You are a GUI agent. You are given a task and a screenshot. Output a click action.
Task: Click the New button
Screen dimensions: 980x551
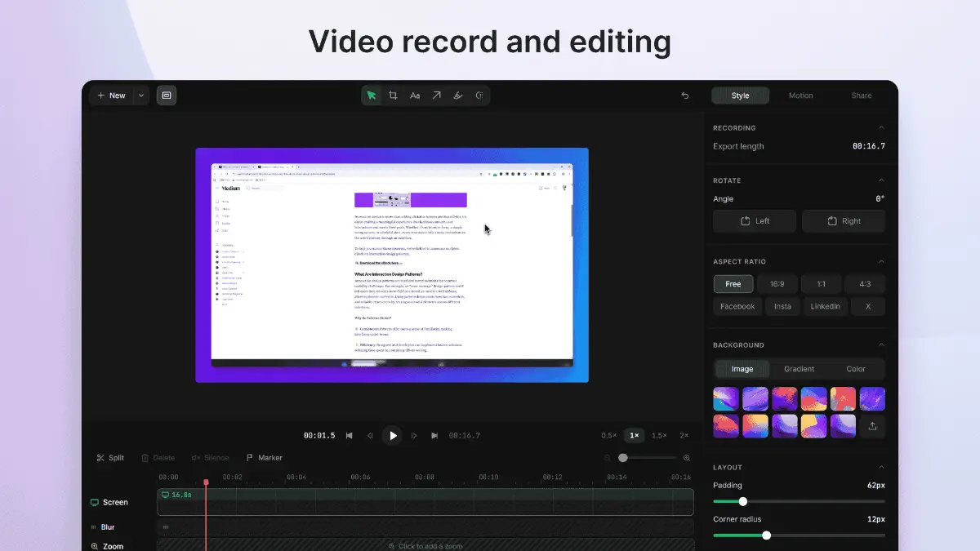[111, 96]
